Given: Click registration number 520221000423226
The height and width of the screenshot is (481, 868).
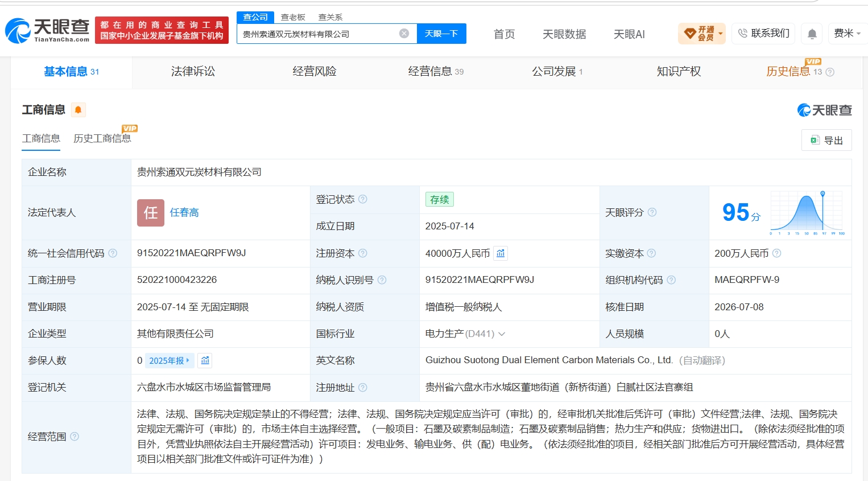Looking at the screenshot, I should [177, 280].
